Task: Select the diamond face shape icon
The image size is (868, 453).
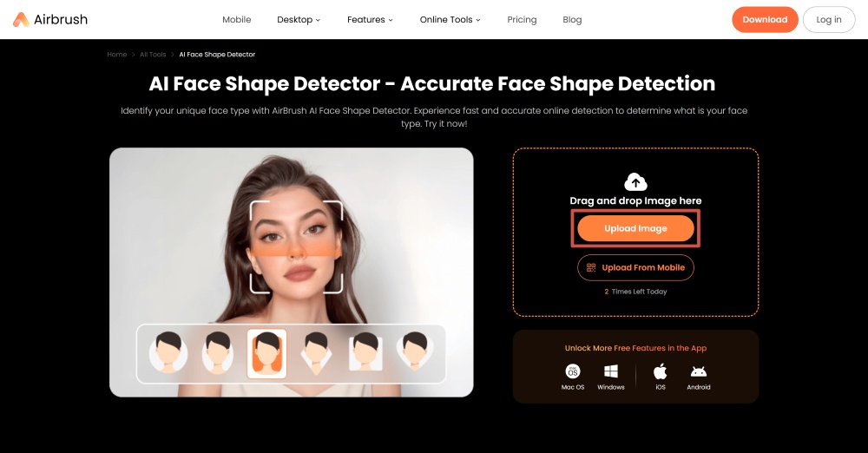Action: (x=316, y=352)
